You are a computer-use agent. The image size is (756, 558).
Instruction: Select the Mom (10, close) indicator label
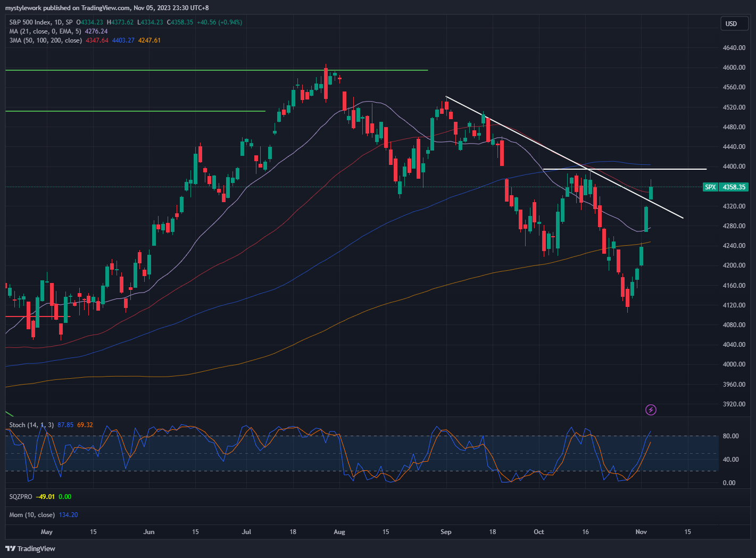tap(32, 515)
